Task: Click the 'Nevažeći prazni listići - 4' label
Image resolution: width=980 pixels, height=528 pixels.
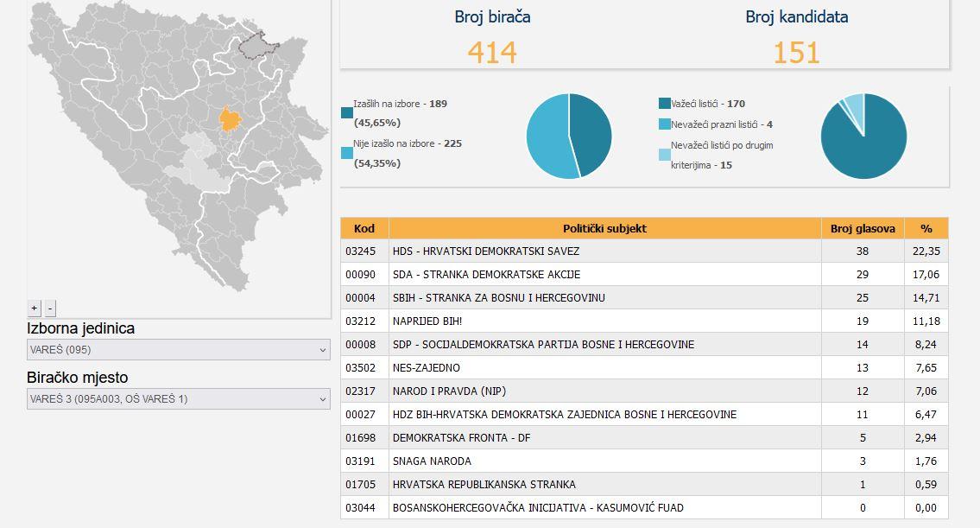Action: point(722,124)
